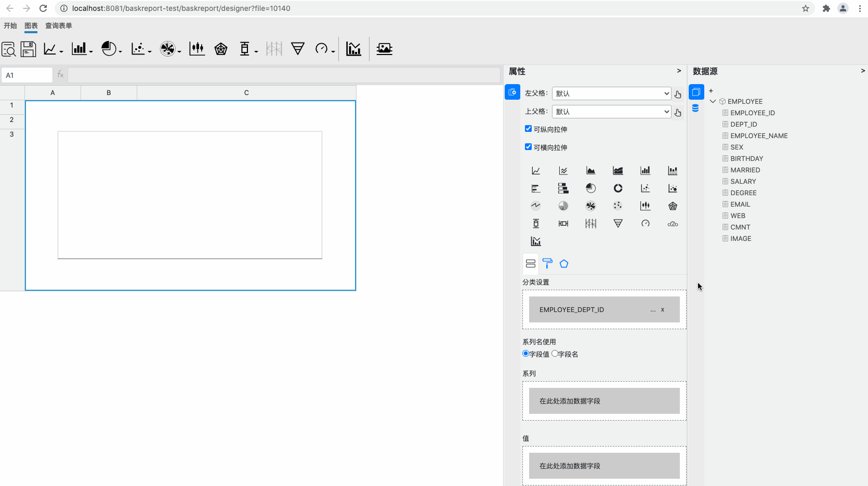
Task: Open the bar chart dropdown arrow in toolbar
Action: 91,51
